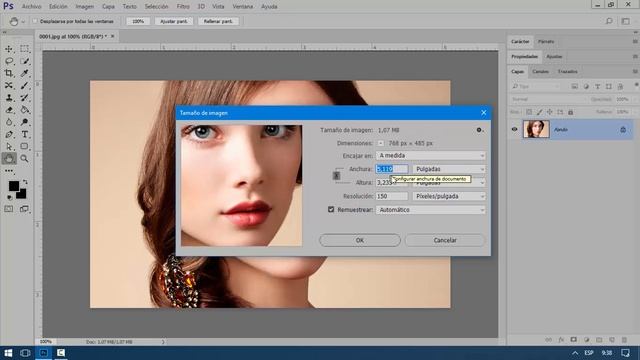
Task: Select the Dodge tool
Action: click(x=24, y=122)
